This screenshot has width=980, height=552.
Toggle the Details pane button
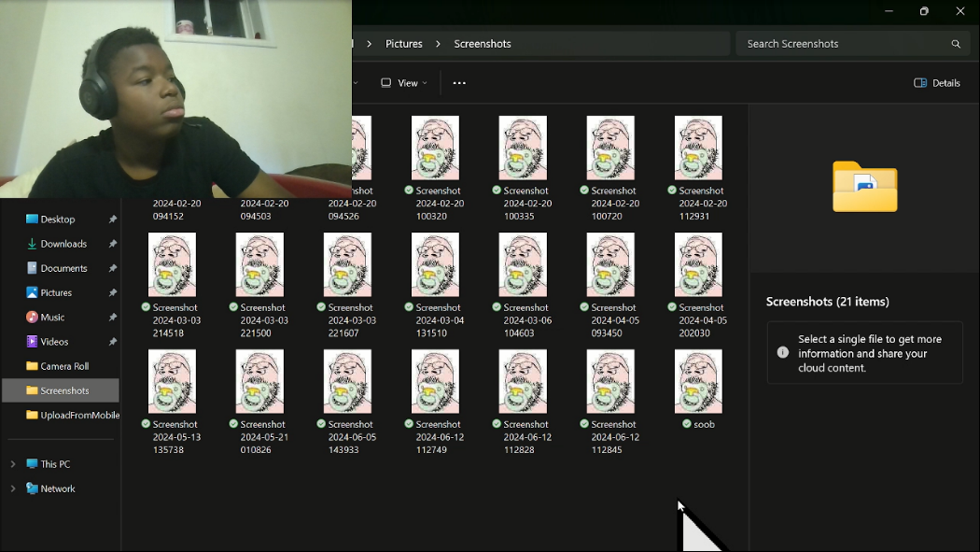(937, 83)
